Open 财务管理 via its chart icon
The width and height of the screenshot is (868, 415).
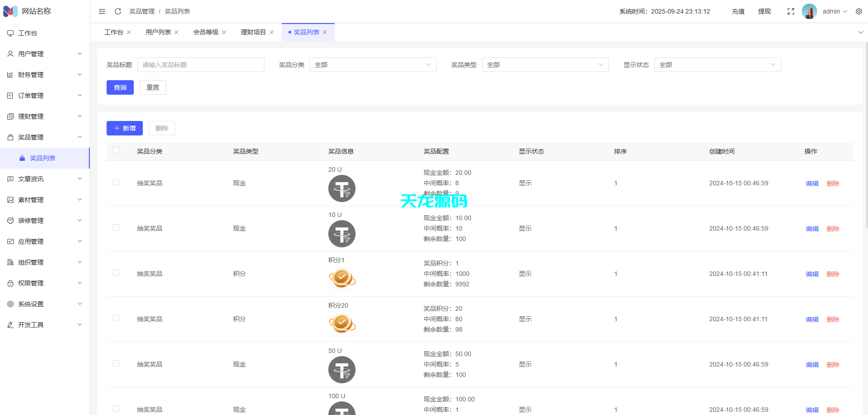pos(10,74)
